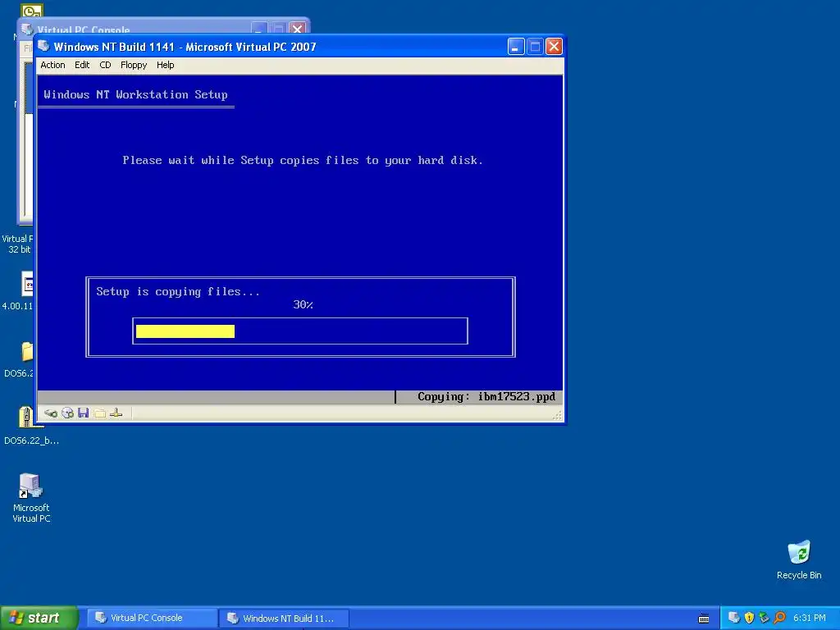Click the hard disk activity icon in status bar
This screenshot has width=840, height=630.
(51, 413)
